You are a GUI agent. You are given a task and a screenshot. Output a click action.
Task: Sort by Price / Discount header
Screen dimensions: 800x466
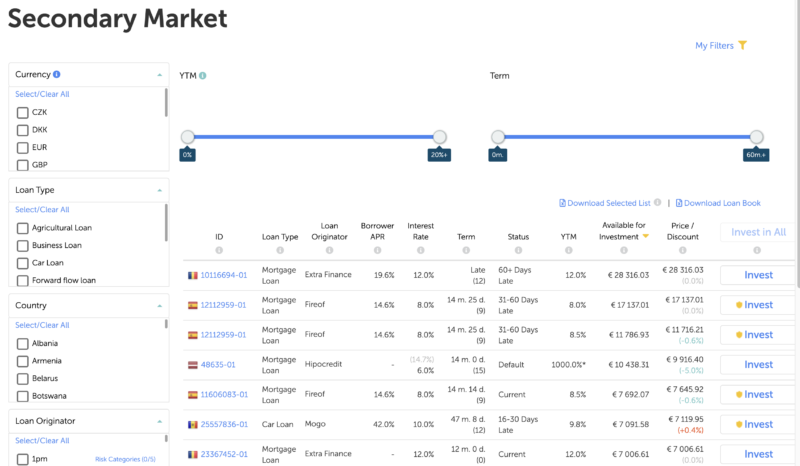(683, 231)
